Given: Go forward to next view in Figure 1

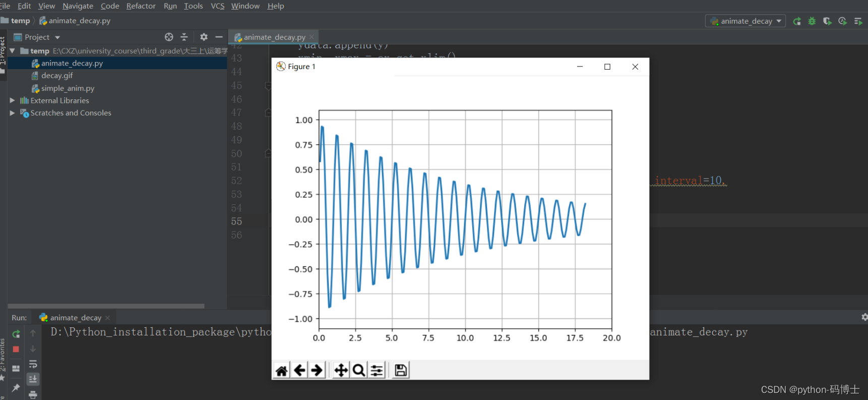Looking at the screenshot, I should pyautogui.click(x=317, y=371).
